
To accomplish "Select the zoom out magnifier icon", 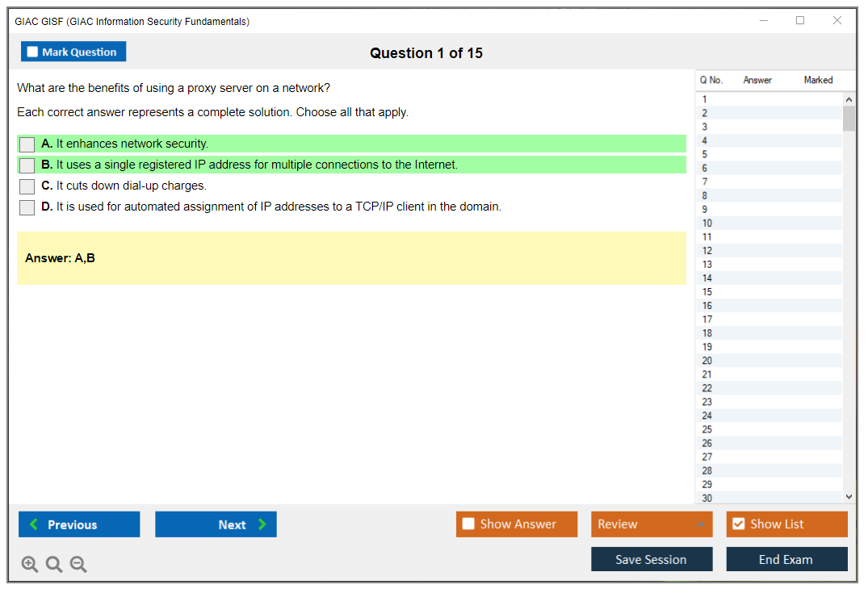I will (78, 564).
